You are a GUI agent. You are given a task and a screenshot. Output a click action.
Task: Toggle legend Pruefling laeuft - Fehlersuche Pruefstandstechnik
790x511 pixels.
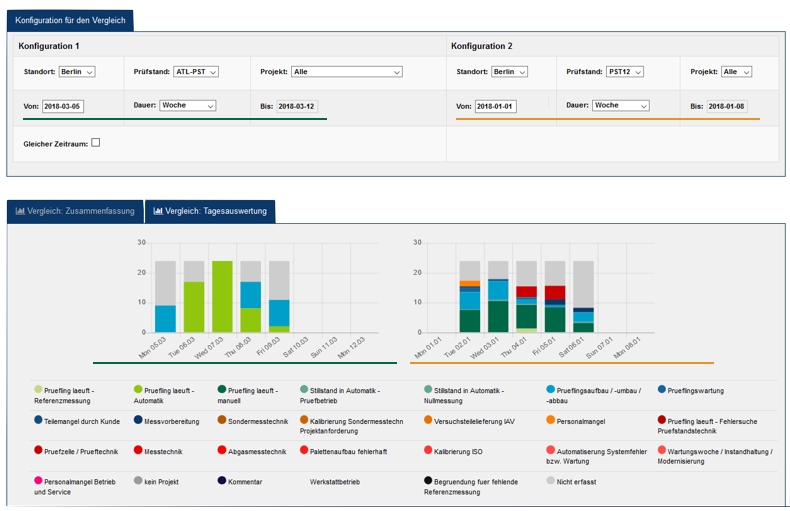coord(707,426)
